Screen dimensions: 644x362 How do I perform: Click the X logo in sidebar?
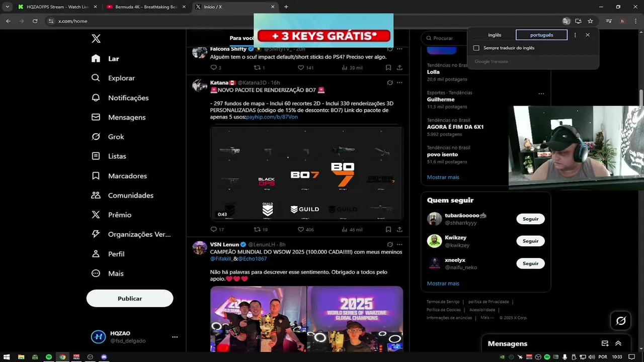(x=96, y=39)
